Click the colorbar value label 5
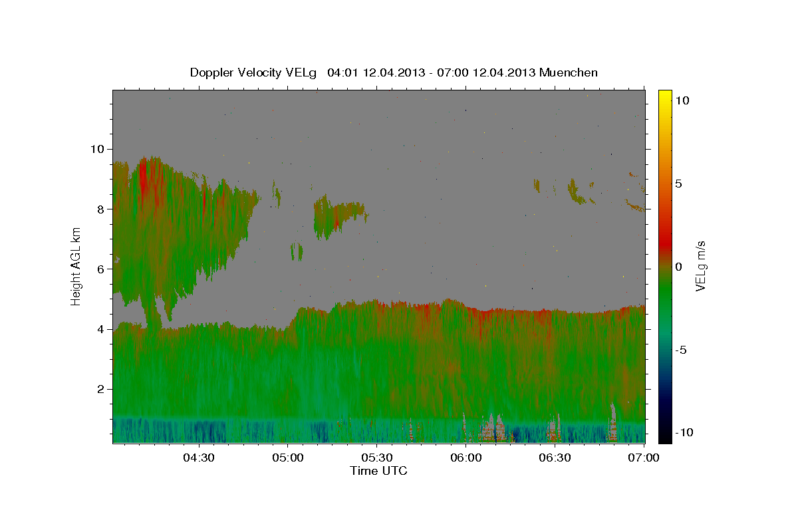This screenshot has height=532, width=798. 678,184
